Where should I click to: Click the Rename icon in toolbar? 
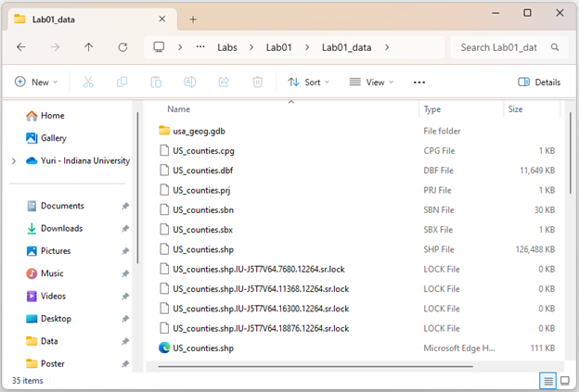click(190, 82)
